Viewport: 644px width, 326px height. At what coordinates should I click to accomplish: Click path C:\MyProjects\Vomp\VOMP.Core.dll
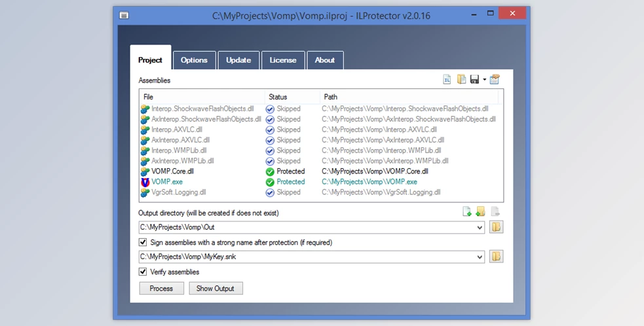pos(375,172)
